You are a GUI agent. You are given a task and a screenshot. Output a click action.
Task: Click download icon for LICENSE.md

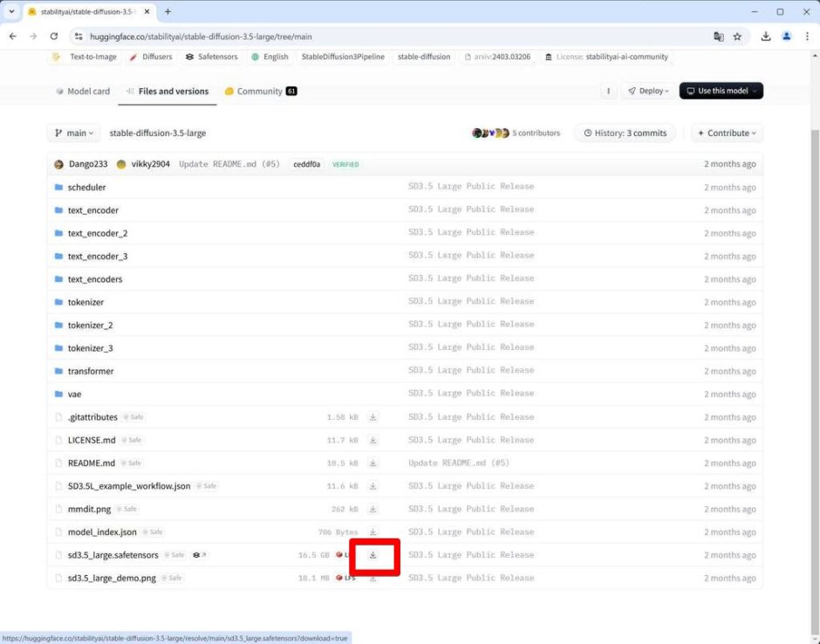(373, 440)
